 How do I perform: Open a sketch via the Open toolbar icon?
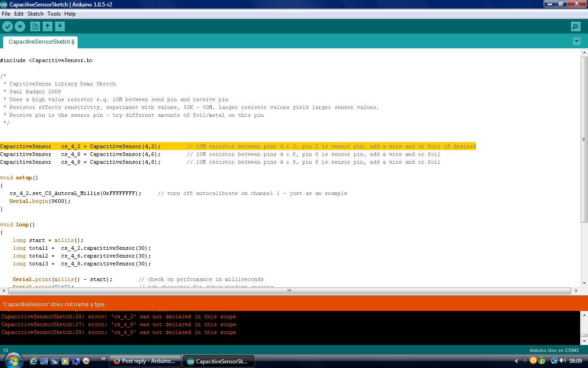coord(47,26)
